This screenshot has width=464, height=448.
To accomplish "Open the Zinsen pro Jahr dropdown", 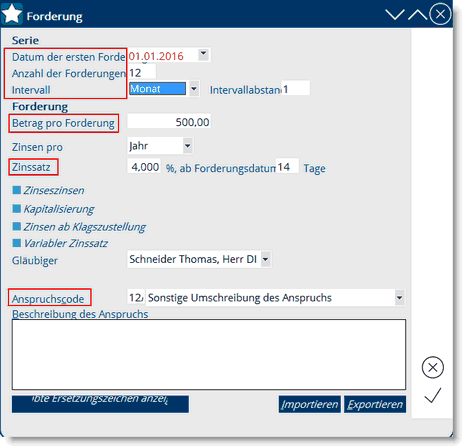I will [188, 146].
